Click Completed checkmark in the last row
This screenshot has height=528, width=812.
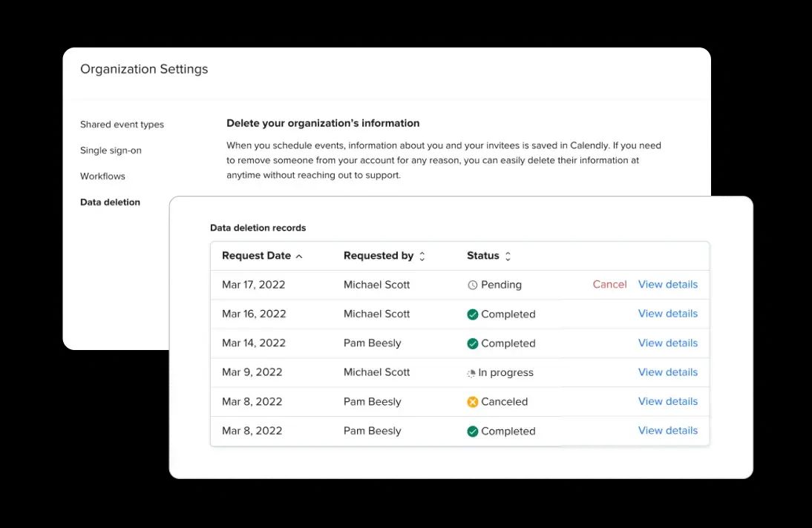pyautogui.click(x=473, y=432)
